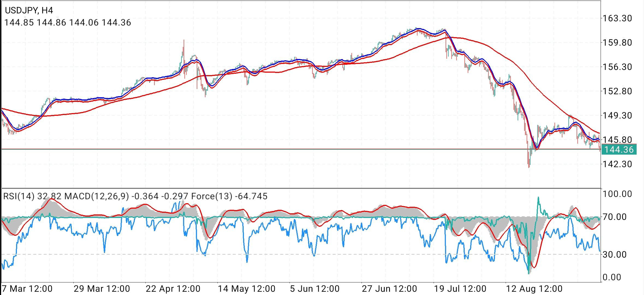Click the MACD(12,26,9) indicator label

[126, 196]
